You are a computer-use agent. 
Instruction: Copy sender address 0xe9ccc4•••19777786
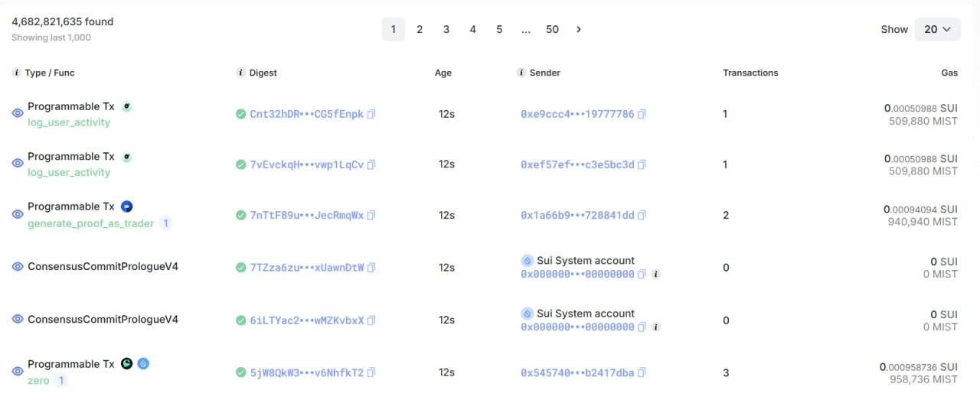[642, 114]
